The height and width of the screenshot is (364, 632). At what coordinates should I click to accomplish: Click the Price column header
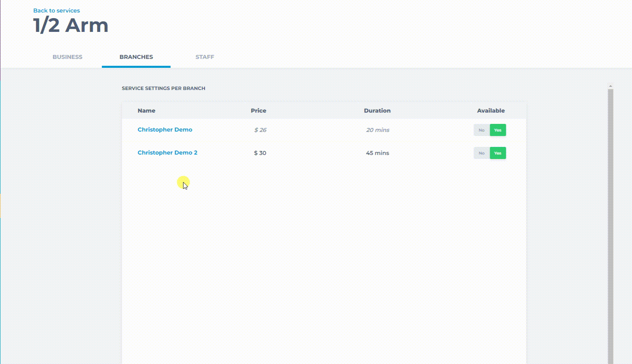(x=258, y=111)
